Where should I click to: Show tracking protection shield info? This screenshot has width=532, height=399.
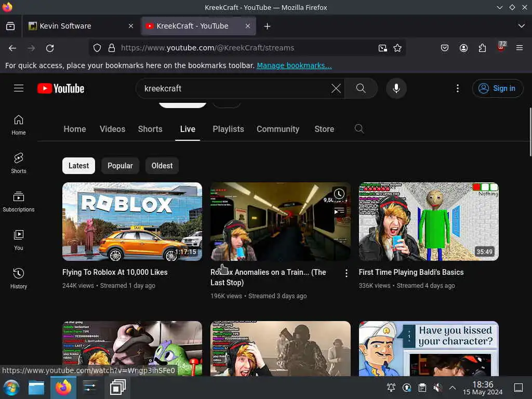pos(97,48)
